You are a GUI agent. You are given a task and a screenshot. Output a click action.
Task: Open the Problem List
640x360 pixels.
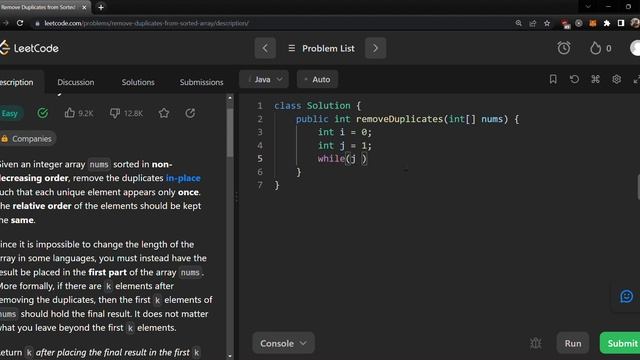pyautogui.click(x=321, y=48)
